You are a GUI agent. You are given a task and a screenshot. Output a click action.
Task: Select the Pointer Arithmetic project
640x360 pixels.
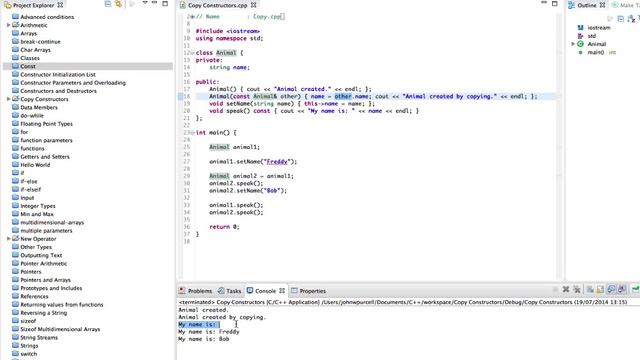(44, 263)
